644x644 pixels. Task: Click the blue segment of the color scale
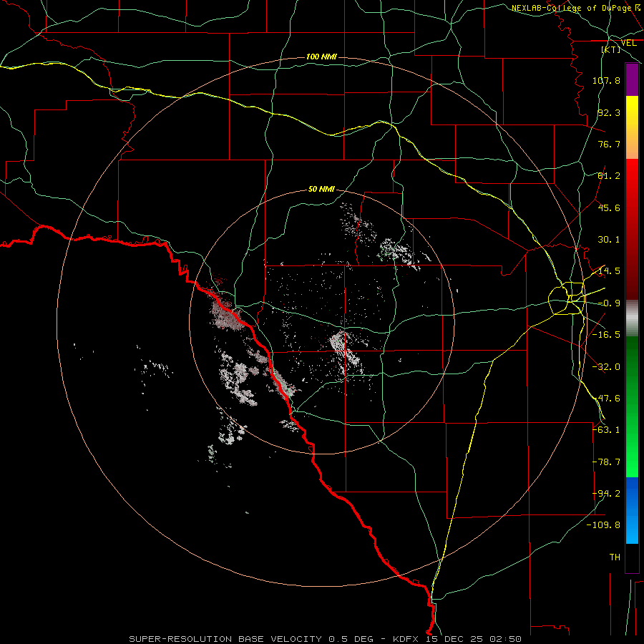632,510
